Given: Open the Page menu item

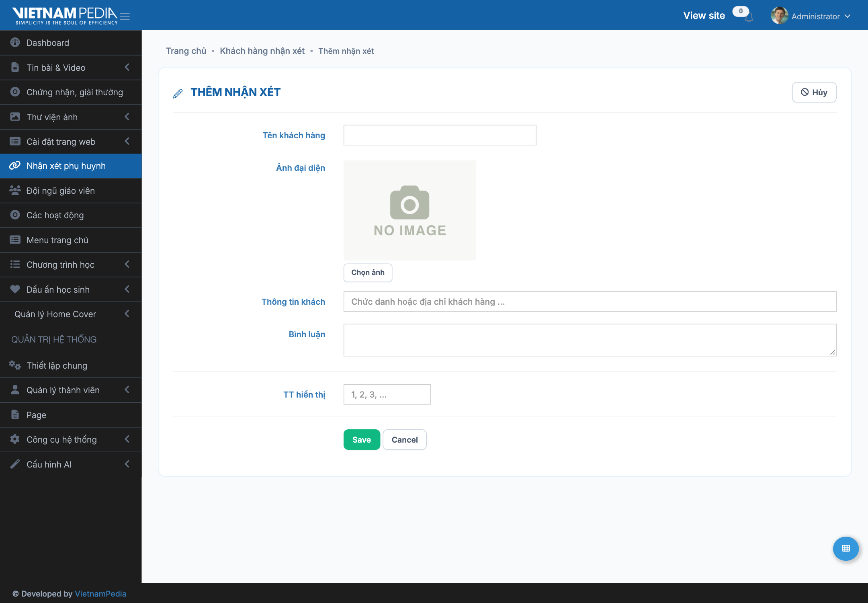Looking at the screenshot, I should [71, 415].
